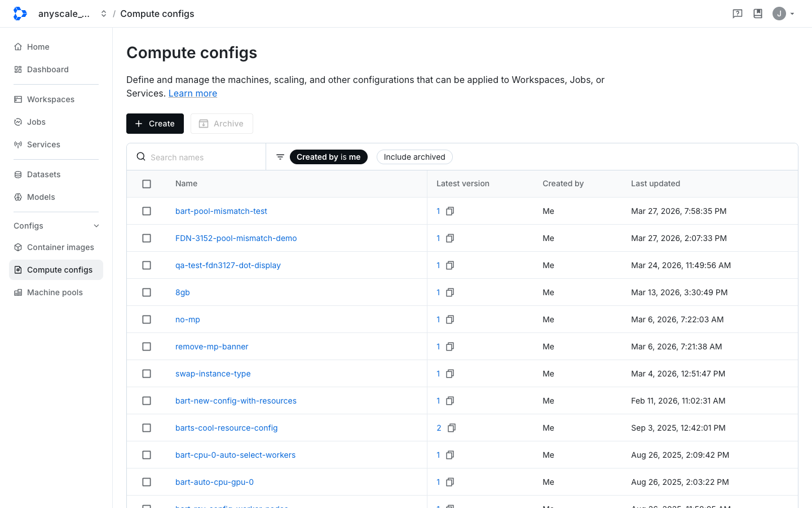Copy the version for barts-cool-resource-config
Viewport: 812px width, 508px height.
click(x=452, y=428)
